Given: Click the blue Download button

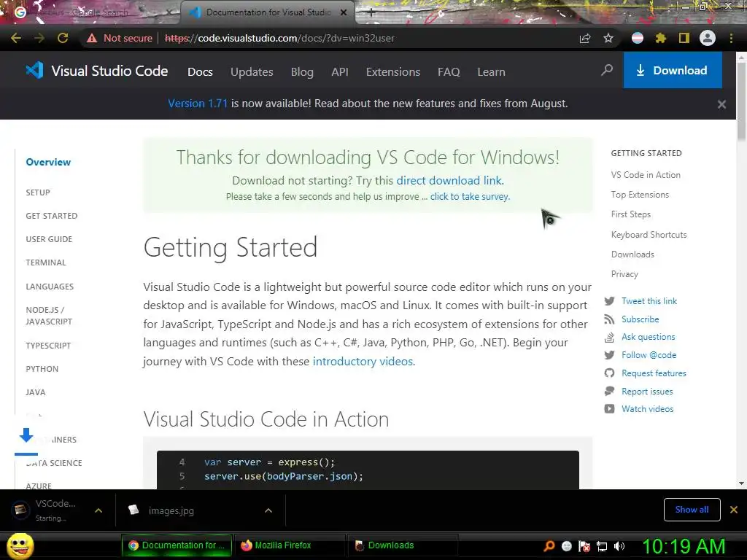Looking at the screenshot, I should (x=673, y=71).
